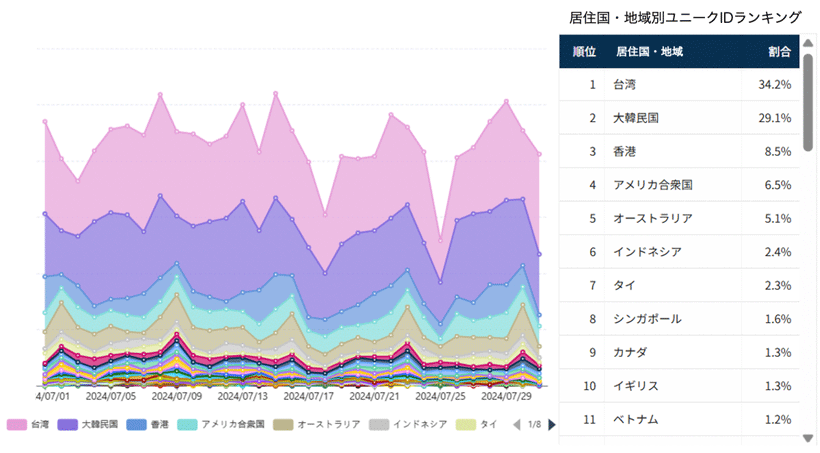
Task: Select the ベトナム ranking row
Action: 679,420
